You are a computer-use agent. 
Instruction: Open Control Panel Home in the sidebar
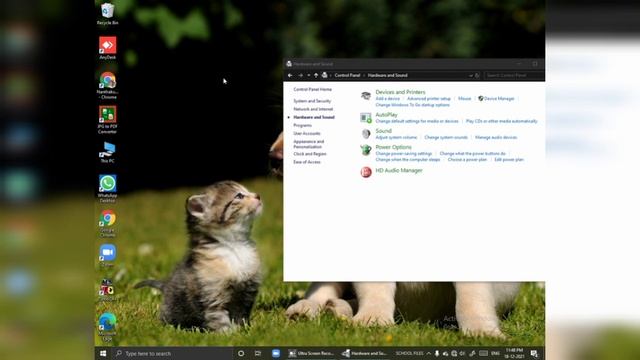click(312, 89)
